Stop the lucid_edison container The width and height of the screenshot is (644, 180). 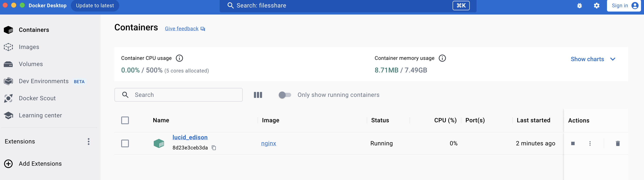573,143
